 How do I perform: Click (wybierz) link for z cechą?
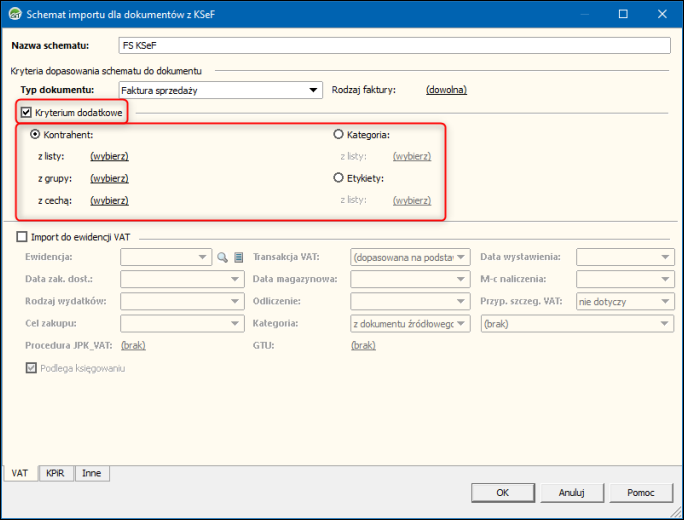(x=109, y=201)
